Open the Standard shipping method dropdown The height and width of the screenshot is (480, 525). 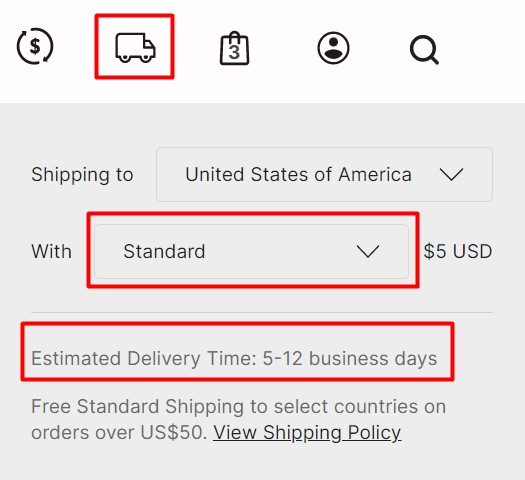point(251,251)
